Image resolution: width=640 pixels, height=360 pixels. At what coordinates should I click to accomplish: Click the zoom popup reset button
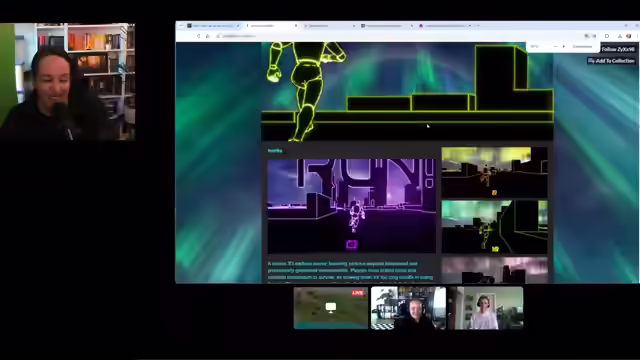[x=582, y=47]
